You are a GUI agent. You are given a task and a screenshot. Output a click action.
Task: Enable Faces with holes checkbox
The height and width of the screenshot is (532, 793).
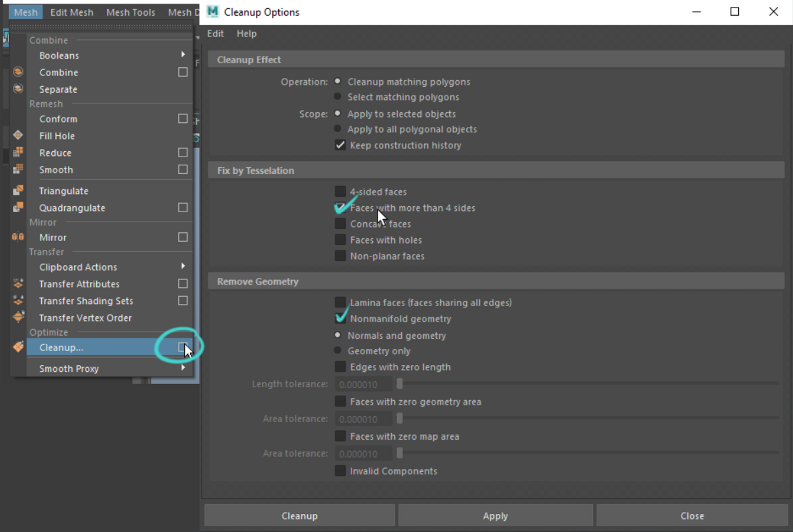pyautogui.click(x=340, y=240)
